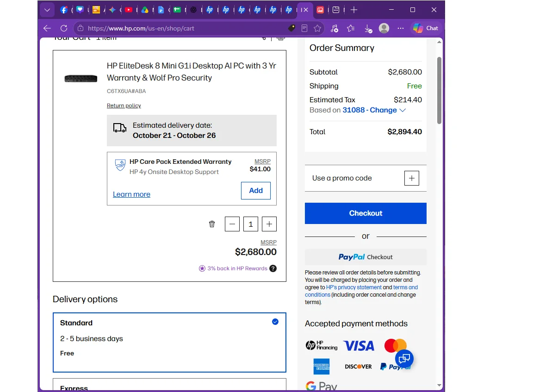Click the $2,894.40 total amount
533x392 pixels.
(404, 131)
